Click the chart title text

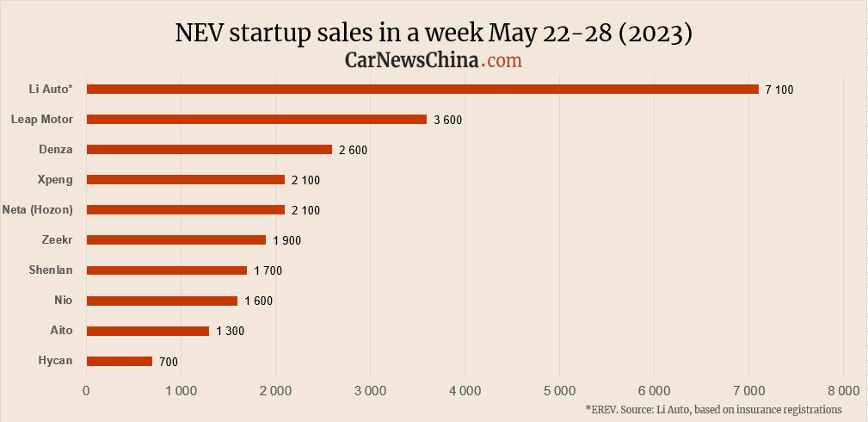point(434,33)
